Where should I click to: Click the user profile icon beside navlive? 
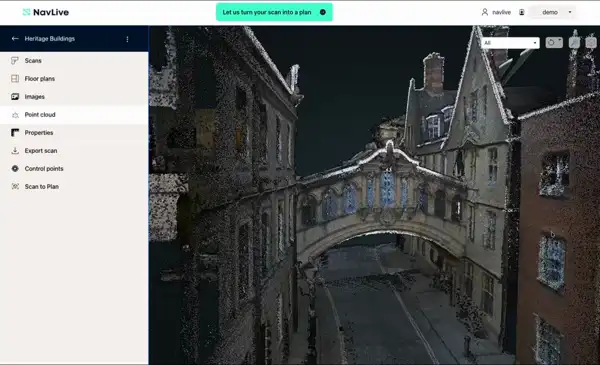484,12
